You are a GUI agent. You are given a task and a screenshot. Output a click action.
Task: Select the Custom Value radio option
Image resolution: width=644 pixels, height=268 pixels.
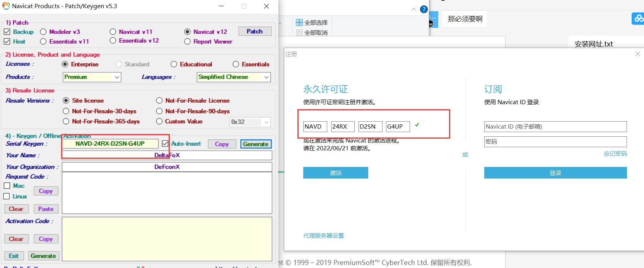coord(159,122)
